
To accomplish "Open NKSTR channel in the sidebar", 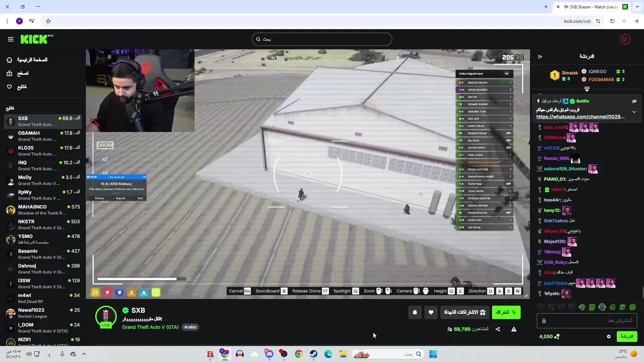I will (x=43, y=224).
